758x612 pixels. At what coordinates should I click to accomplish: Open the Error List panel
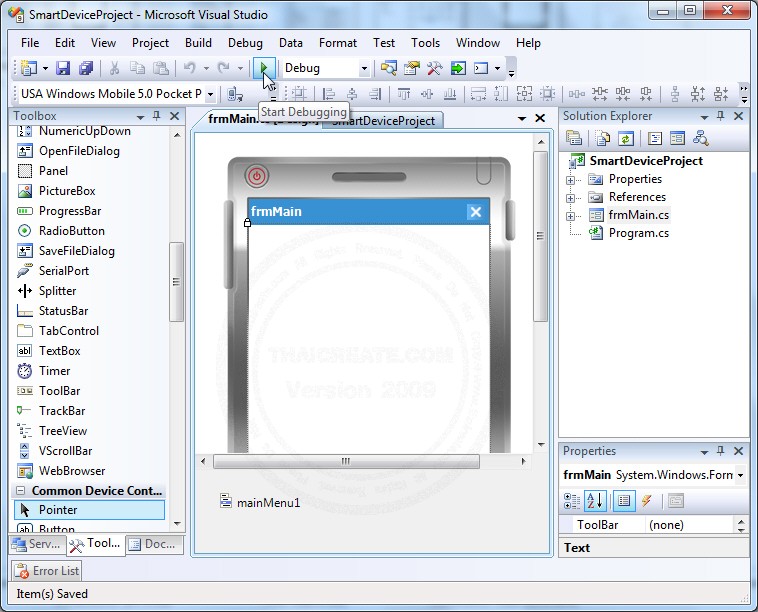point(46,571)
